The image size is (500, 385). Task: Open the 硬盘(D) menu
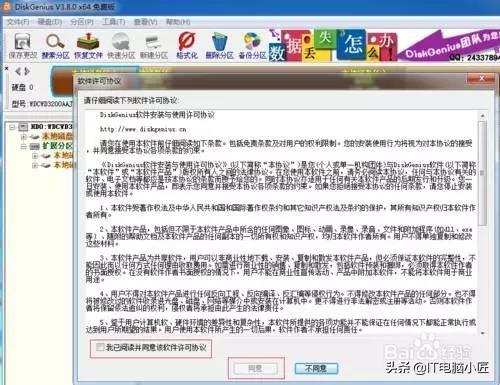point(50,22)
